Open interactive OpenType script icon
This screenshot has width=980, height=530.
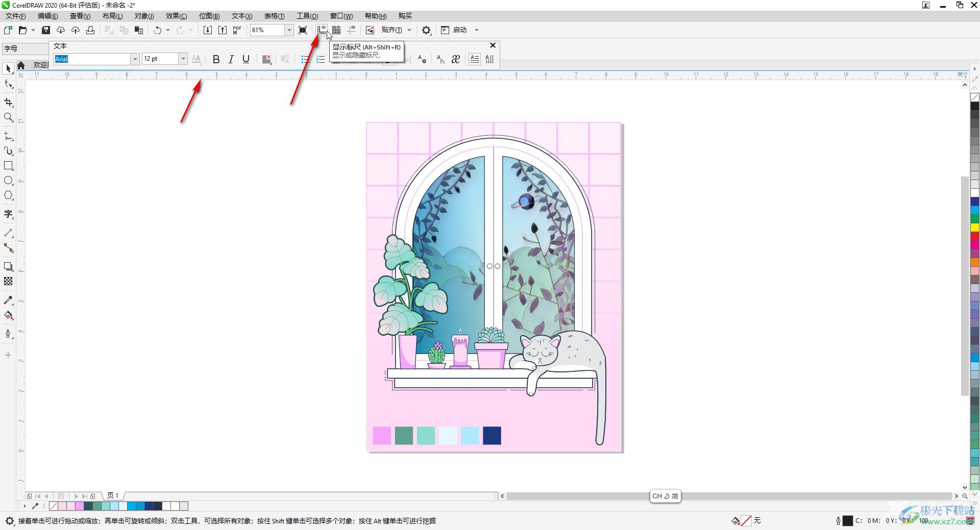click(x=456, y=59)
